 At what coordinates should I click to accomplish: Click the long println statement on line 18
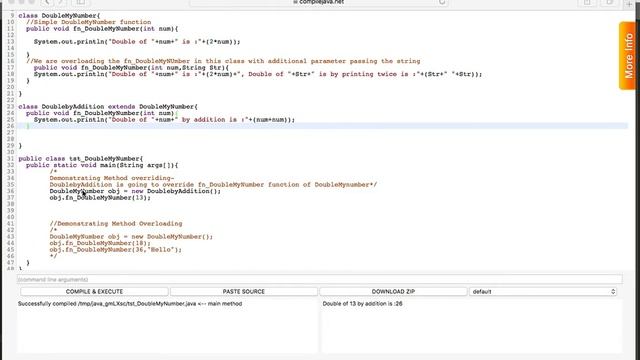pyautogui.click(x=258, y=74)
